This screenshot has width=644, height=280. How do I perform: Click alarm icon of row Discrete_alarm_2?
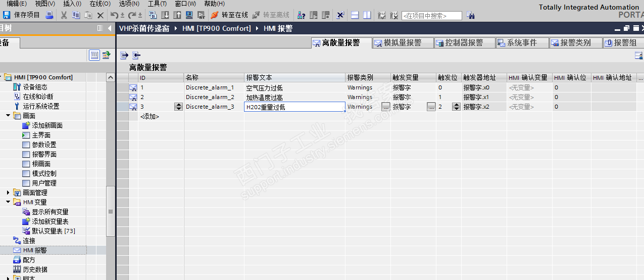click(x=133, y=97)
